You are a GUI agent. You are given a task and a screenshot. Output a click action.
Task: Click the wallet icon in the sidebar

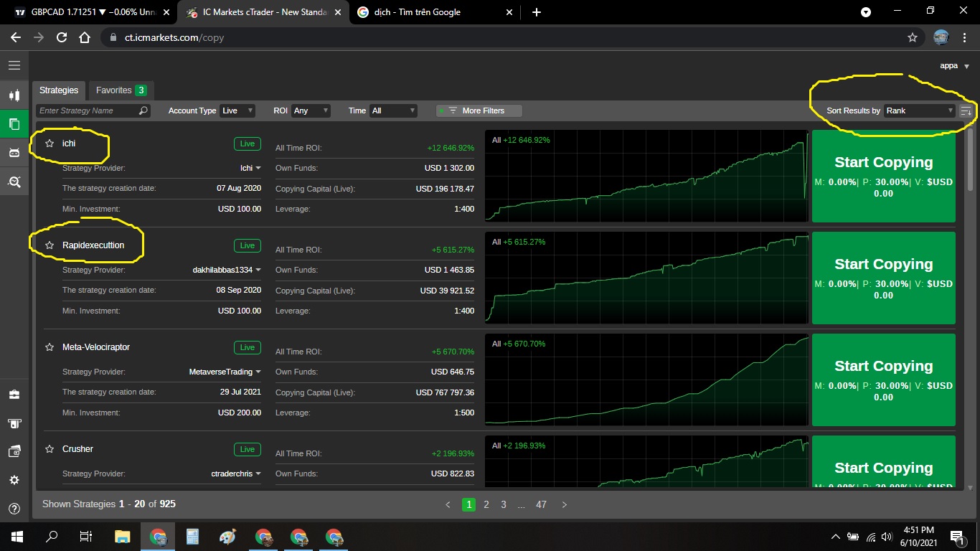click(14, 451)
